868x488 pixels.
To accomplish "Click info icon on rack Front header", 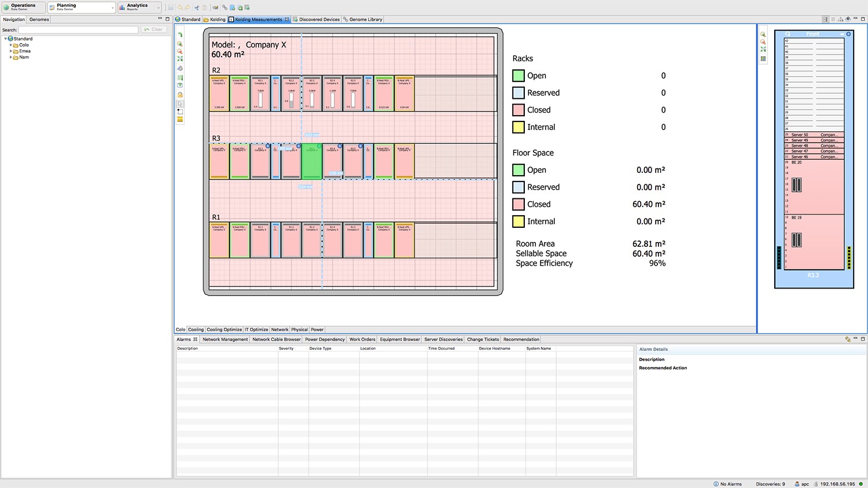I will coord(848,34).
